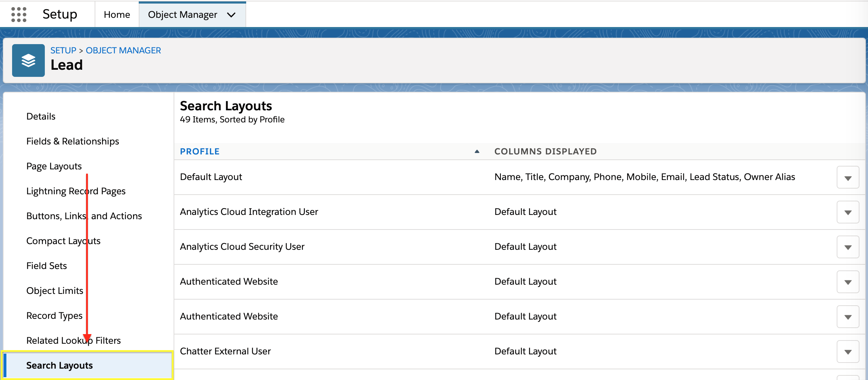Click Analytics Cloud Integration User profile
The height and width of the screenshot is (380, 868).
tap(249, 212)
